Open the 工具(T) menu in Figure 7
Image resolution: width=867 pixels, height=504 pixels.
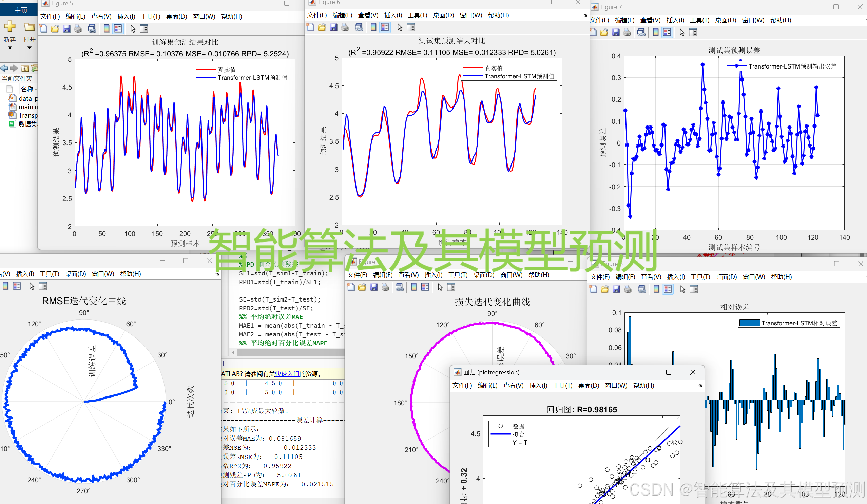(699, 20)
